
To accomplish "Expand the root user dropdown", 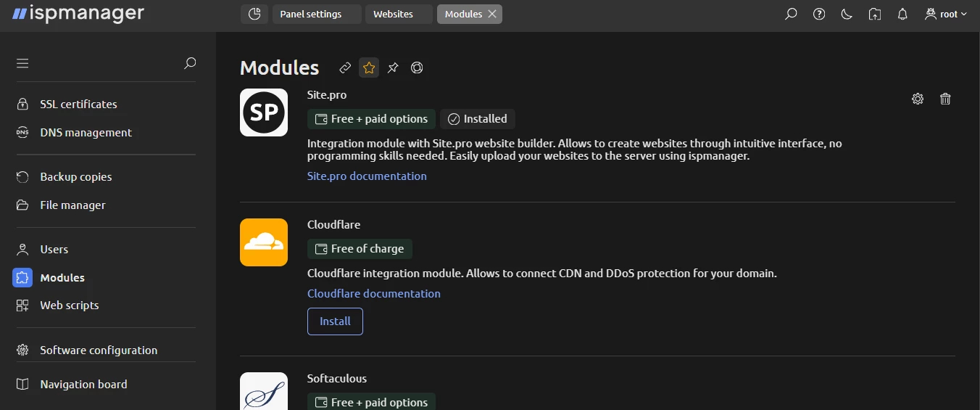I will [x=946, y=14].
